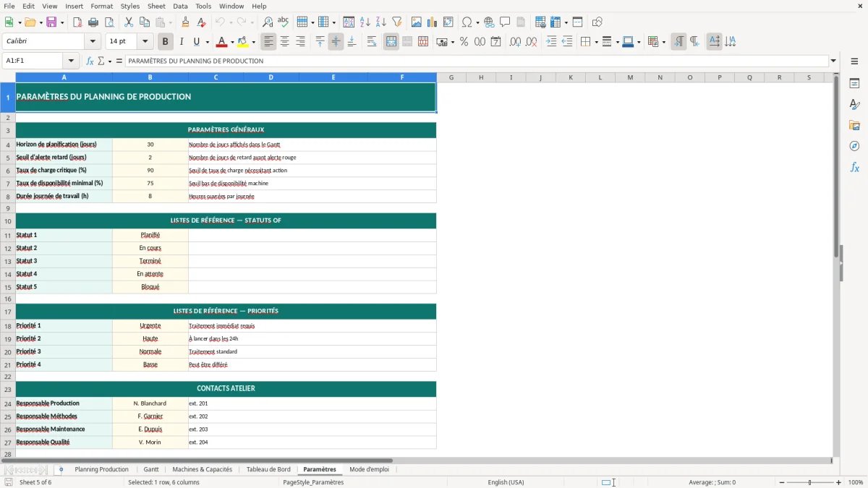Click Format as Percent icon
This screenshot has width=868, height=488.
click(x=464, y=42)
